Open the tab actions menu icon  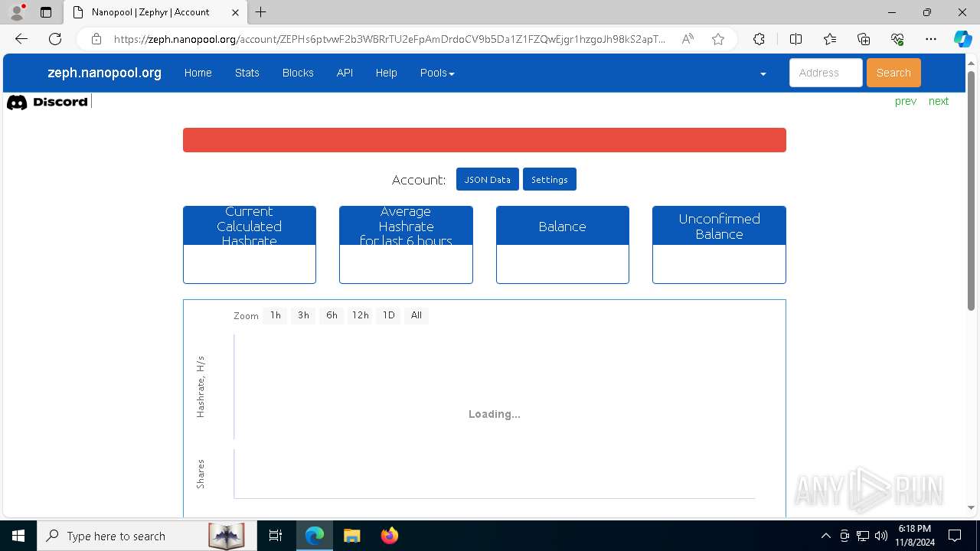[x=46, y=12]
